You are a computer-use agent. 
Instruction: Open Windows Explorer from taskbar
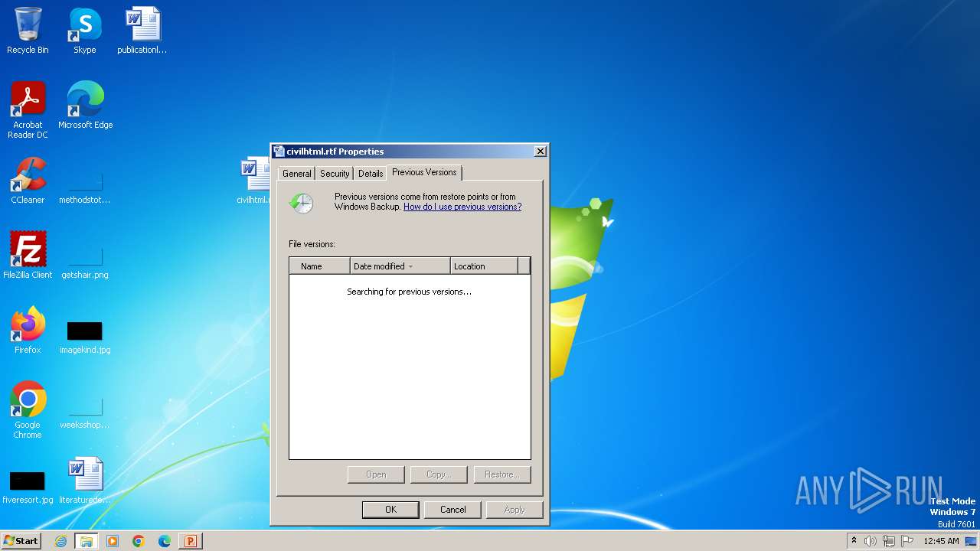[87, 541]
